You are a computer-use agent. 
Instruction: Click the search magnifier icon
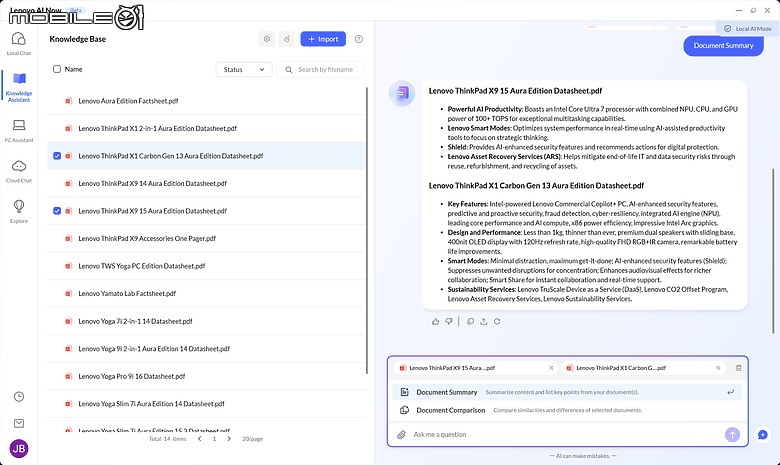289,70
